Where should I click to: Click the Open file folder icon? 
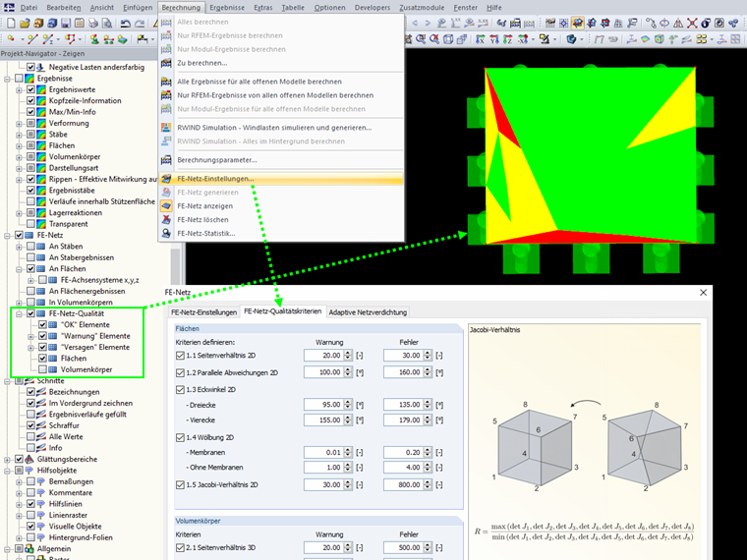point(25,23)
